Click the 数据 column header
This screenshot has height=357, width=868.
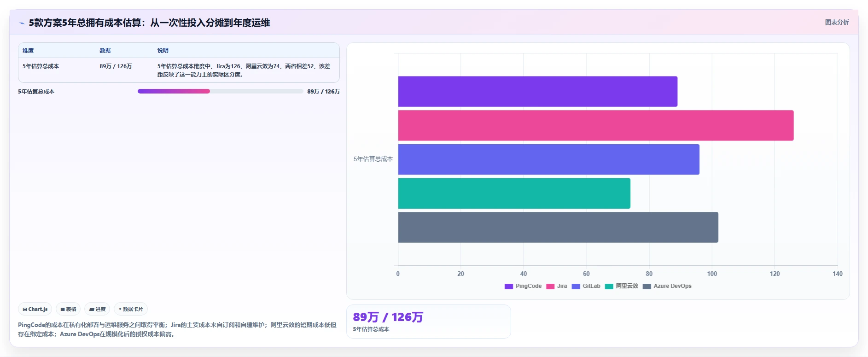point(105,51)
